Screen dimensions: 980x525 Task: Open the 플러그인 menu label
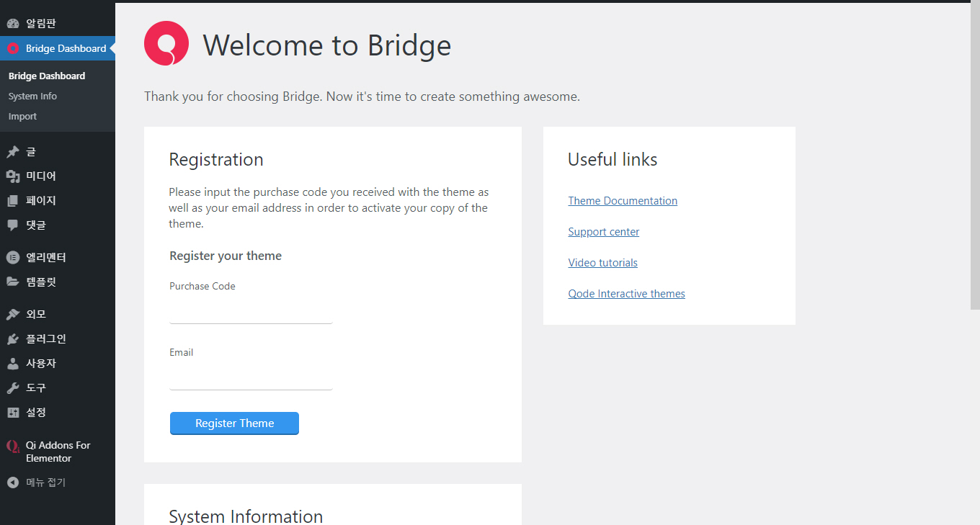[46, 339]
